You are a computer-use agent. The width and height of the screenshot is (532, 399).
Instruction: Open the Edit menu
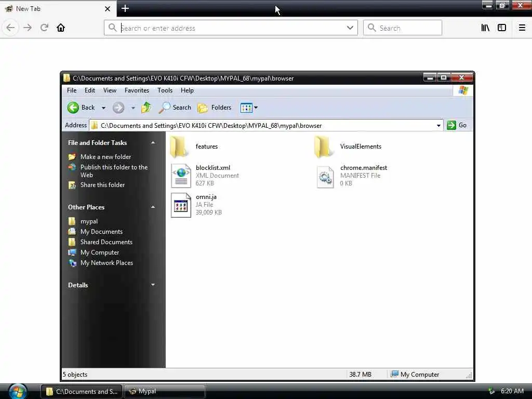pos(89,90)
